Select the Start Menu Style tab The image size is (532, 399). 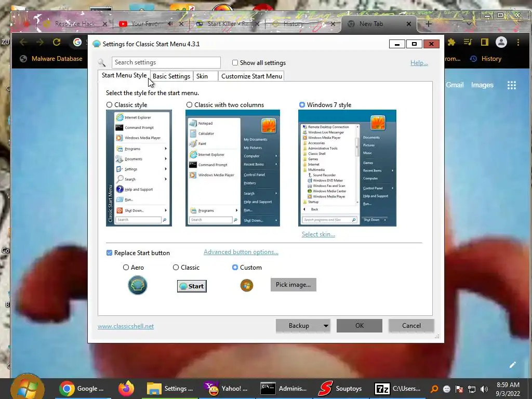click(124, 75)
